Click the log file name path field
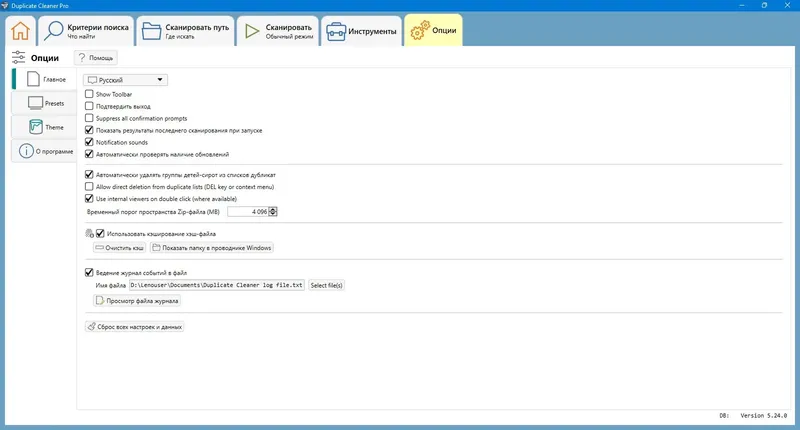 (216, 285)
